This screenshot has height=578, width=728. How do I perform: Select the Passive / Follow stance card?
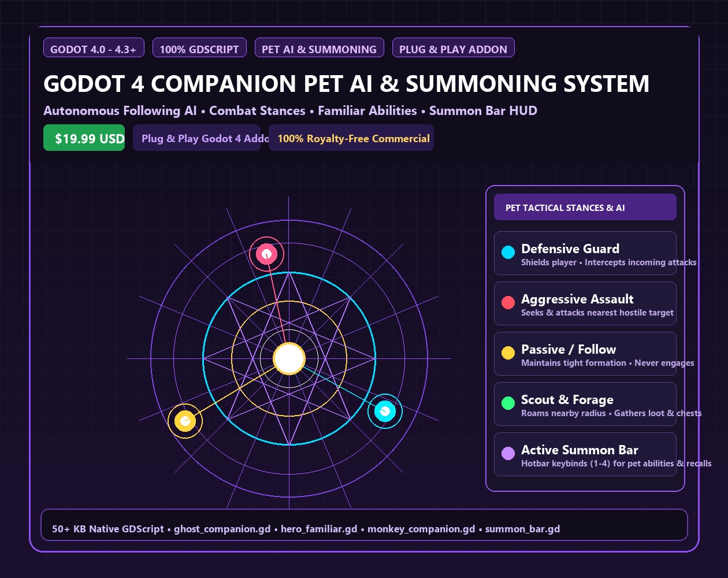tap(585, 354)
